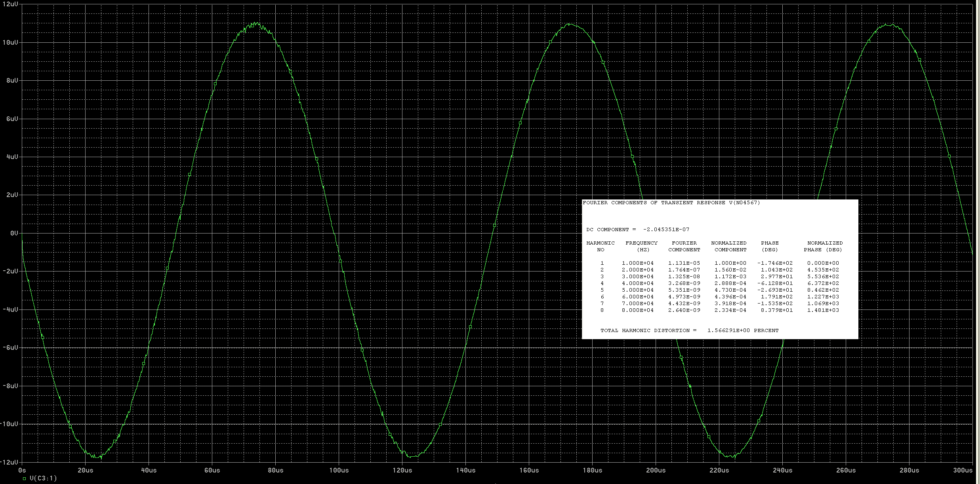Click the 0s label on the X axis
The width and height of the screenshot is (980, 484).
click(22, 470)
